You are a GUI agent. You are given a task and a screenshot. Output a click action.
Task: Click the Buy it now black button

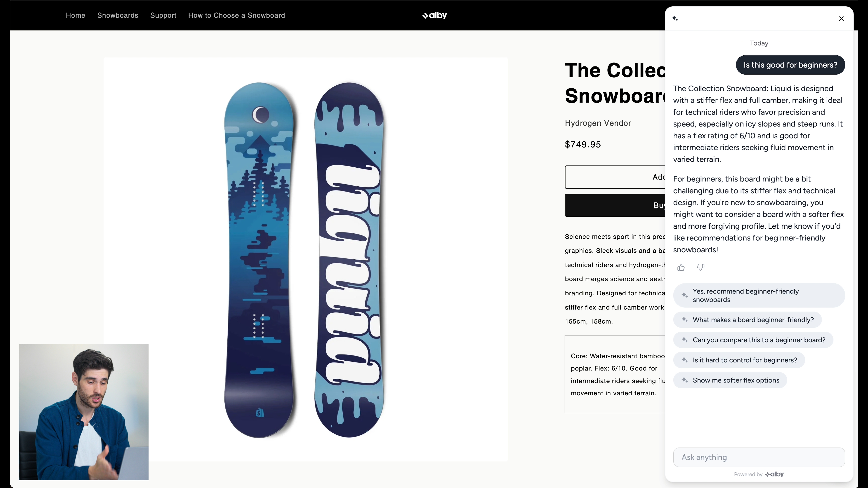(615, 205)
